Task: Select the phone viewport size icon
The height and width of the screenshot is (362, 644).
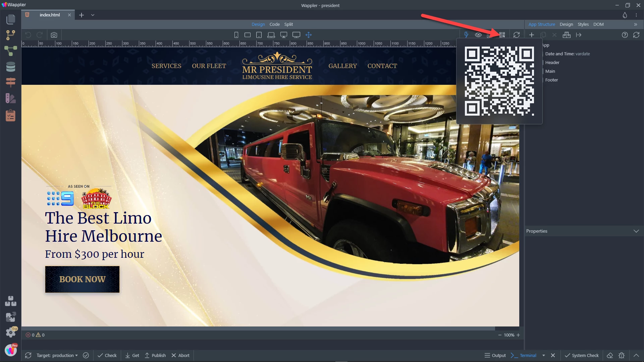Action: tap(236, 35)
